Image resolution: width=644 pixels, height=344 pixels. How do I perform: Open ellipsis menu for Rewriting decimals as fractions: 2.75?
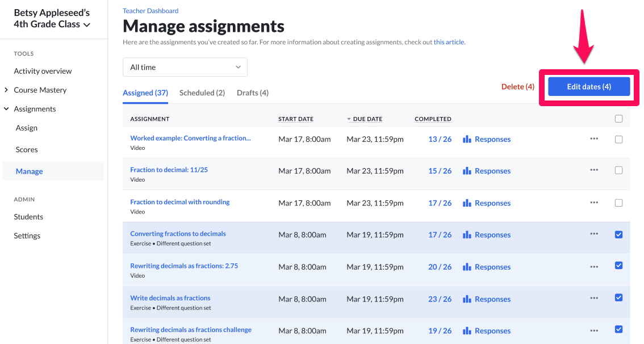(594, 266)
